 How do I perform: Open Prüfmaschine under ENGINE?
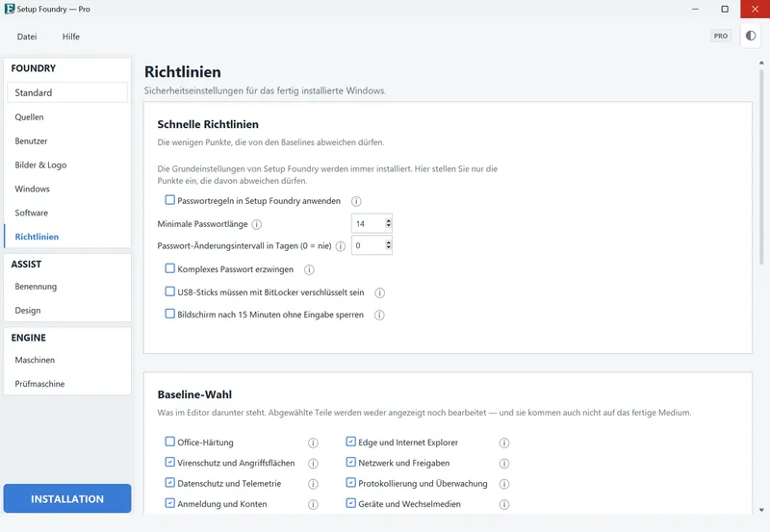point(67,384)
